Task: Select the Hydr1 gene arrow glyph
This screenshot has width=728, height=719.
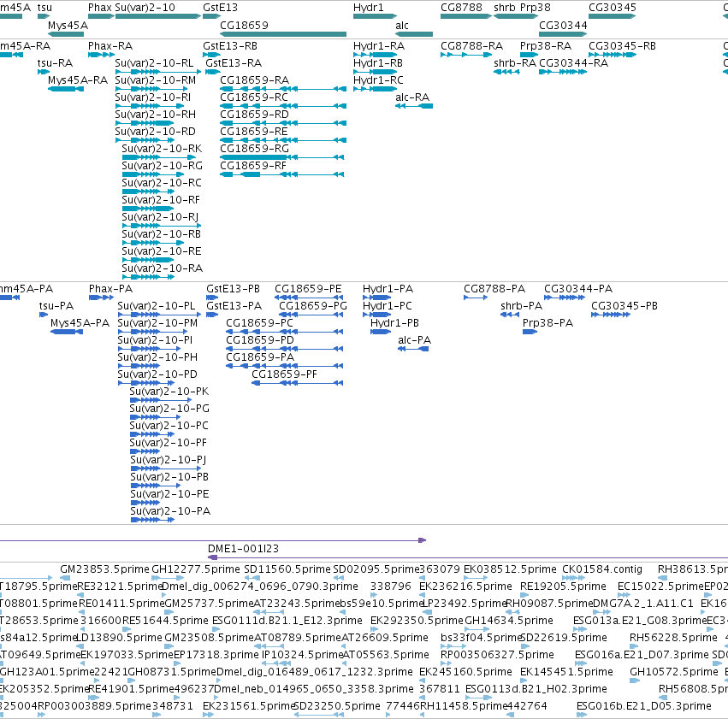Action: (375, 16)
